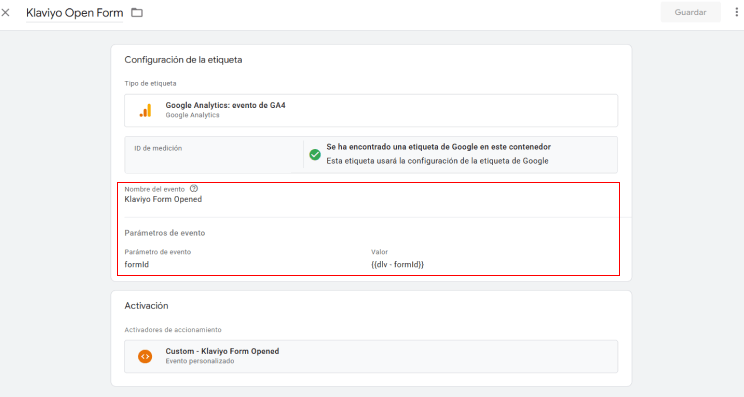744x397 pixels.
Task: Click the Esta etiqueta usará la configuración text
Action: [x=437, y=161]
